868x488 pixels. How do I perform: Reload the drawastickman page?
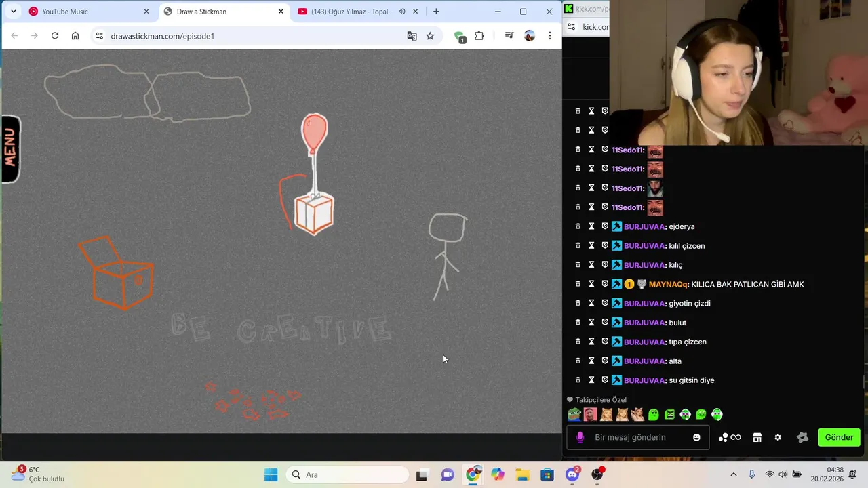(x=55, y=36)
